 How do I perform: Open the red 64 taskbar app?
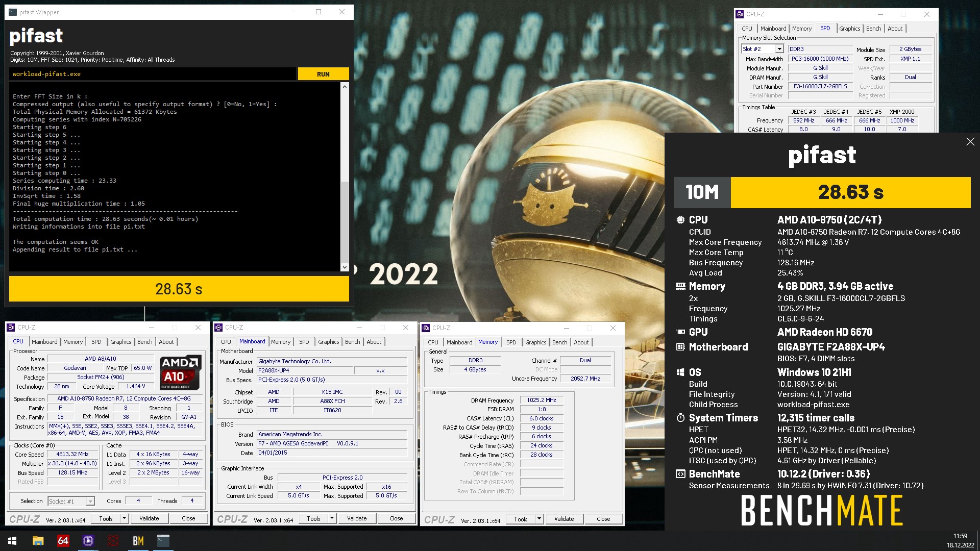coord(63,541)
